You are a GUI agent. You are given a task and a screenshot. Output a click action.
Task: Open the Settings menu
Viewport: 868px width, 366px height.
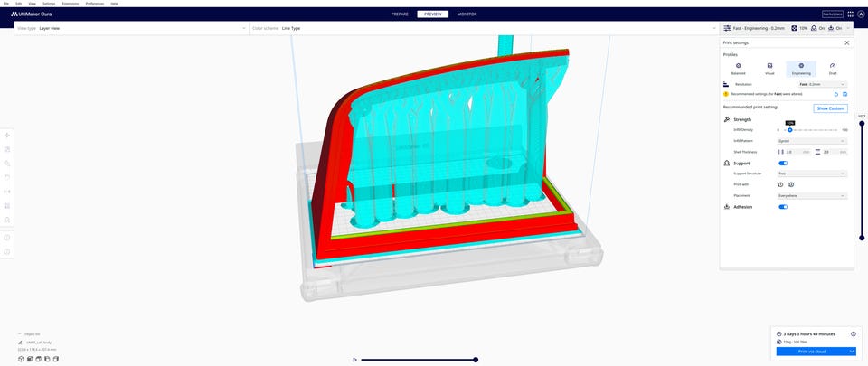(x=49, y=4)
